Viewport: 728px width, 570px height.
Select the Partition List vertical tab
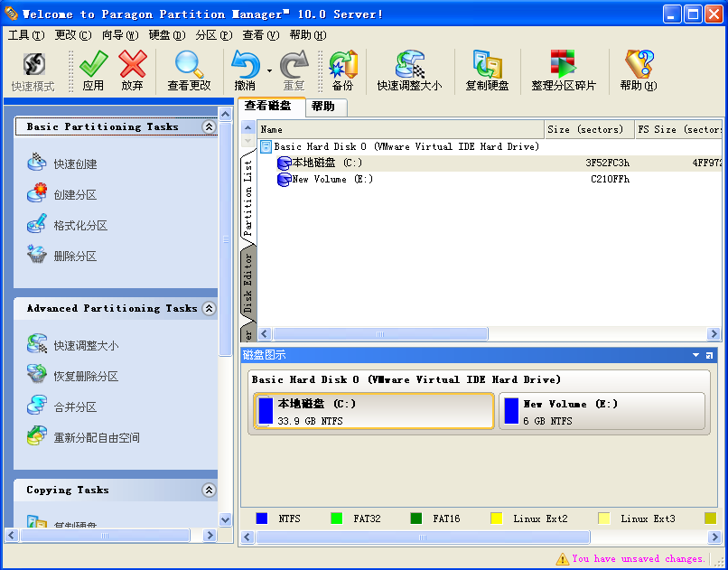(247, 198)
